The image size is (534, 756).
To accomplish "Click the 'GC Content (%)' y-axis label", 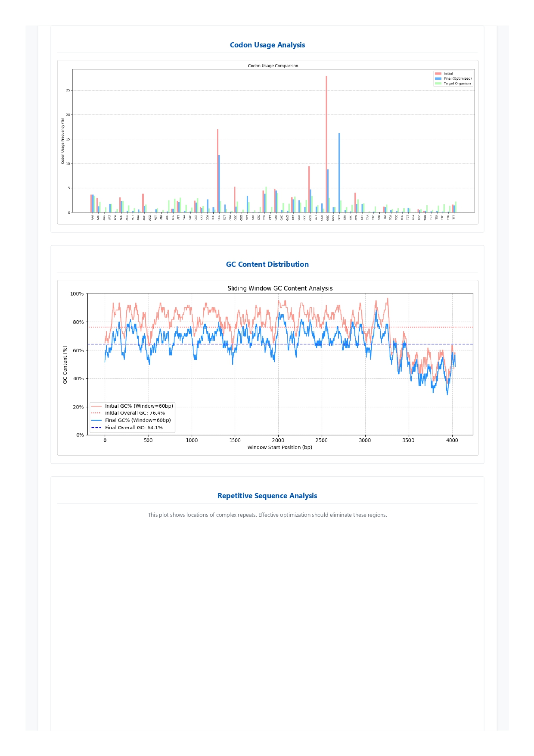I will pos(65,365).
